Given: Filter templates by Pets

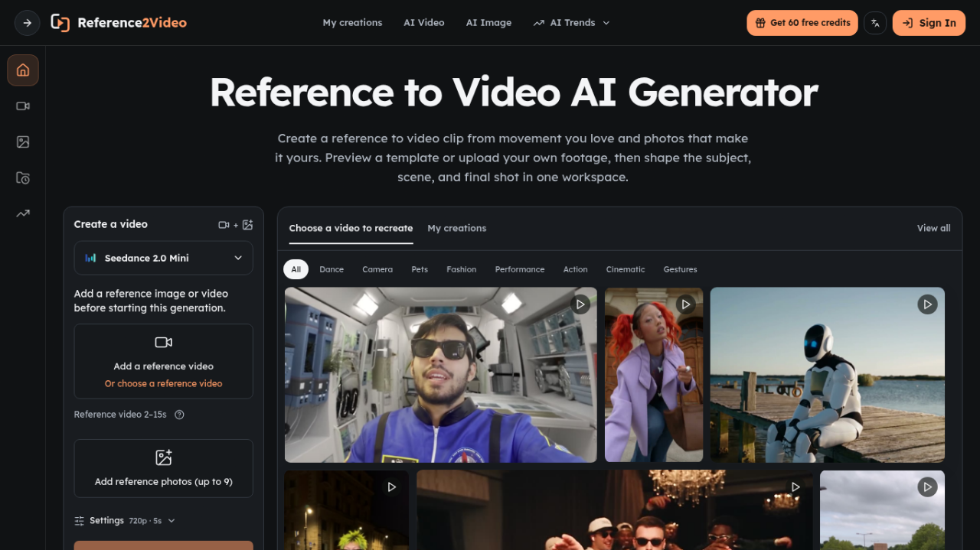Looking at the screenshot, I should 420,269.
